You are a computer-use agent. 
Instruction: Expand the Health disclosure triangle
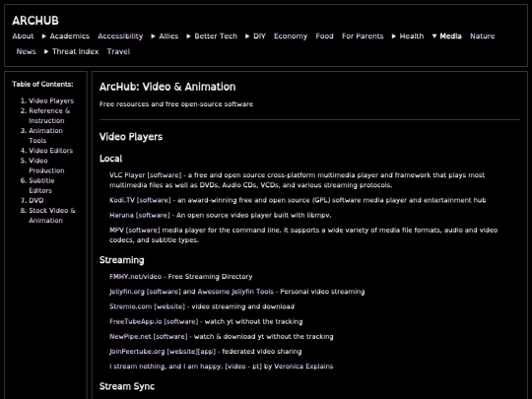pos(394,36)
